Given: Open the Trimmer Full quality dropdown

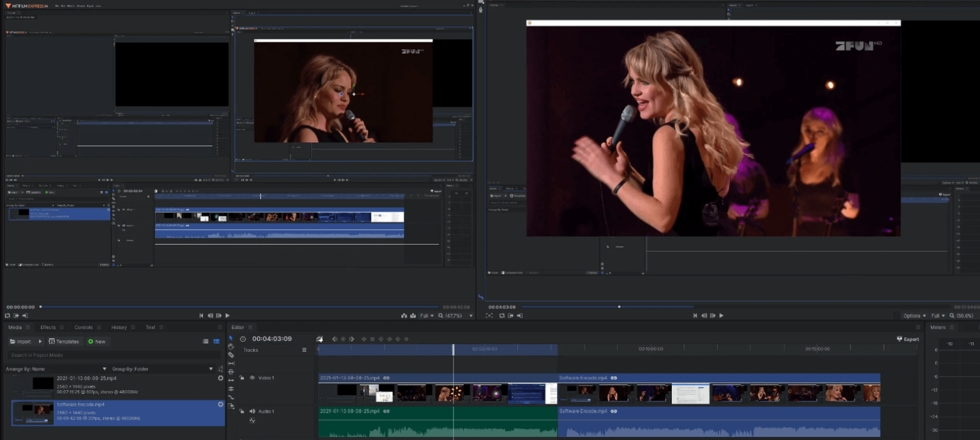Looking at the screenshot, I should (426, 315).
